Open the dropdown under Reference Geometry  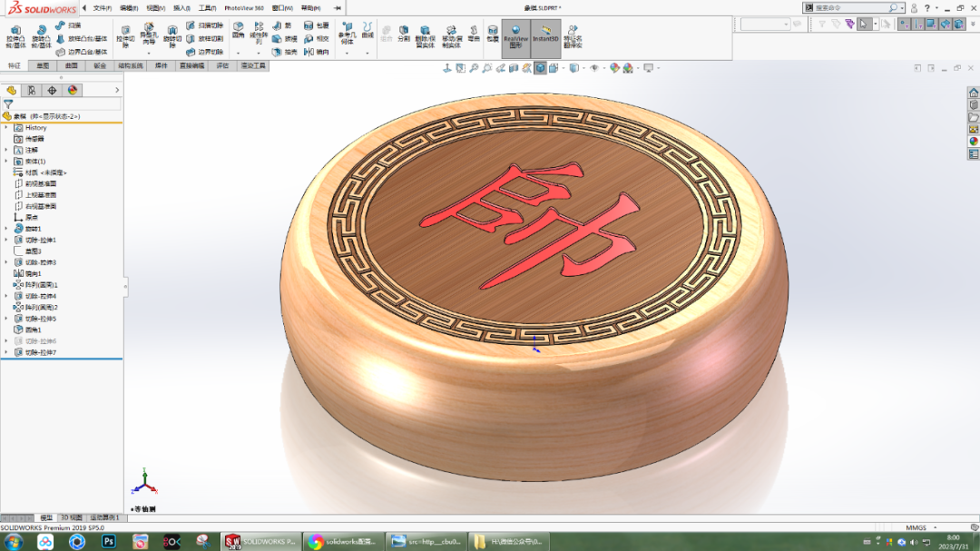coord(347,54)
